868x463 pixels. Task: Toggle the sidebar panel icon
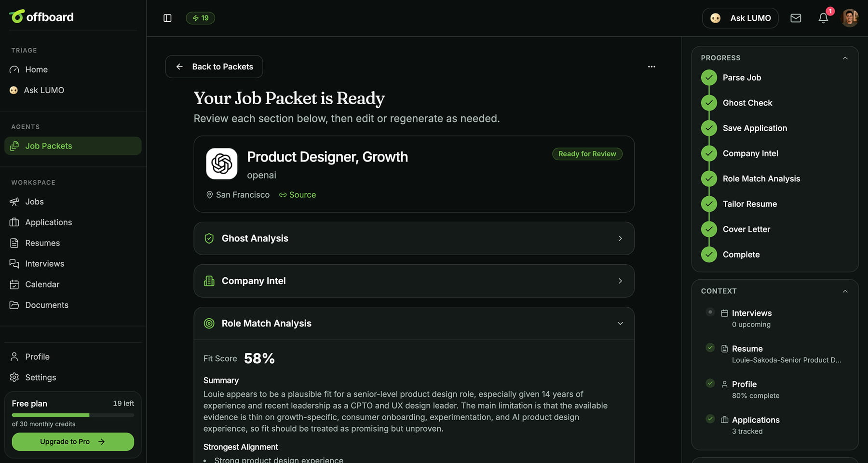167,18
